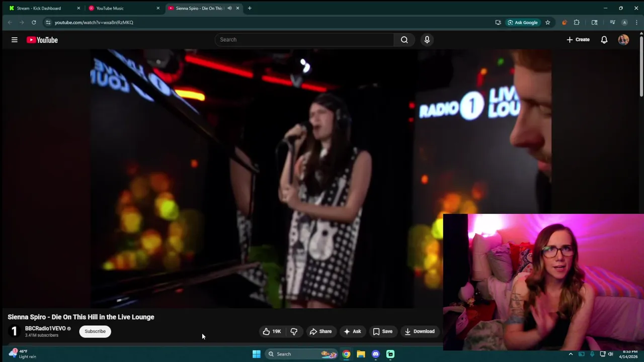Image resolution: width=644 pixels, height=362 pixels.
Task: Open the taskbar clock and date
Action: pyautogui.click(x=630, y=354)
